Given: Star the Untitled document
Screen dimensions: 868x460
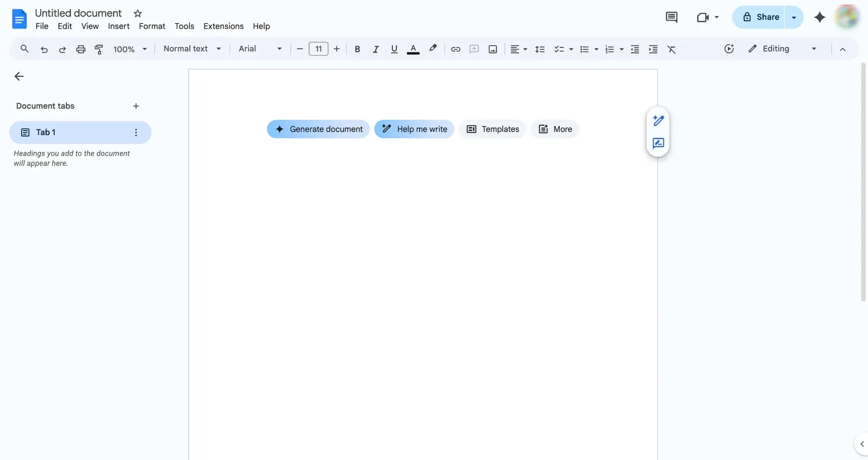Looking at the screenshot, I should pos(138,14).
